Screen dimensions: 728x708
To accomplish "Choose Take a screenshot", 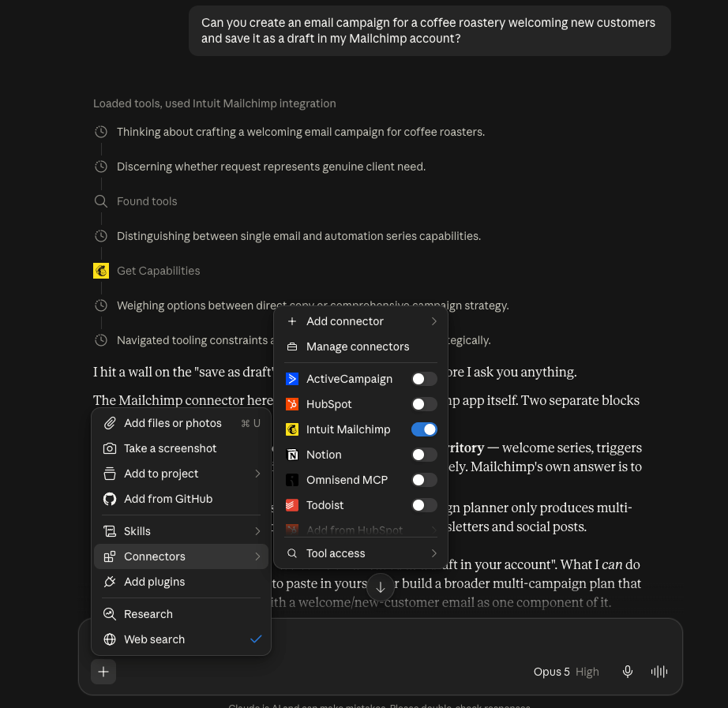I will point(181,448).
